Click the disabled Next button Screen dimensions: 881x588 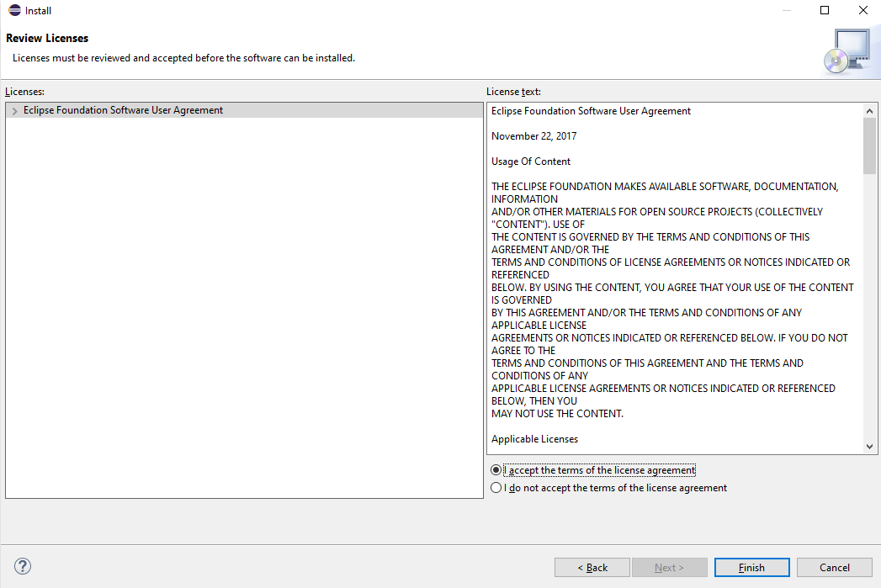tap(670, 568)
